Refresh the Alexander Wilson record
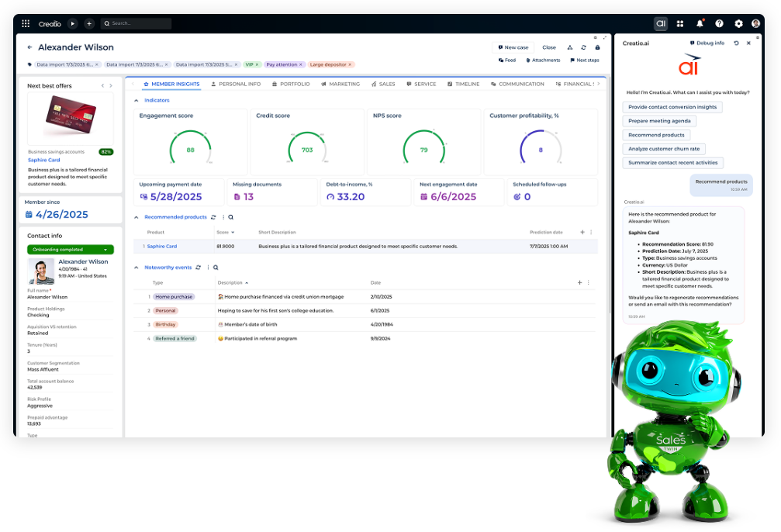This screenshot has width=781, height=532. (x=583, y=47)
